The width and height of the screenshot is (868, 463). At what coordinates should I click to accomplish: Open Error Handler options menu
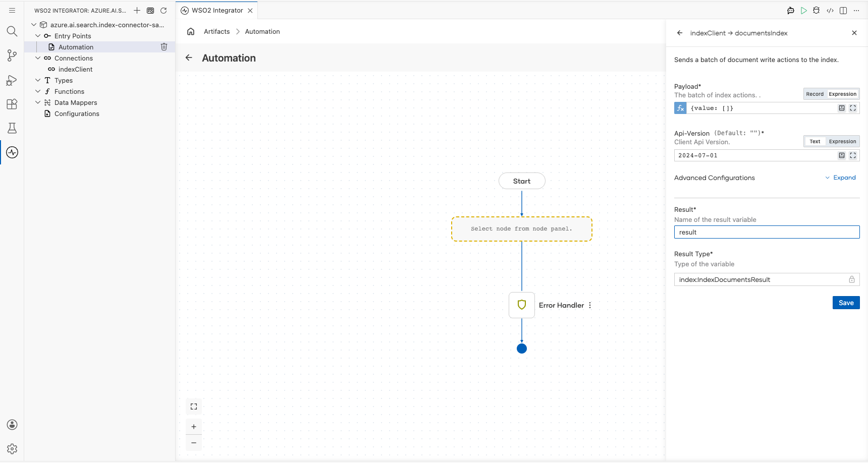click(590, 305)
